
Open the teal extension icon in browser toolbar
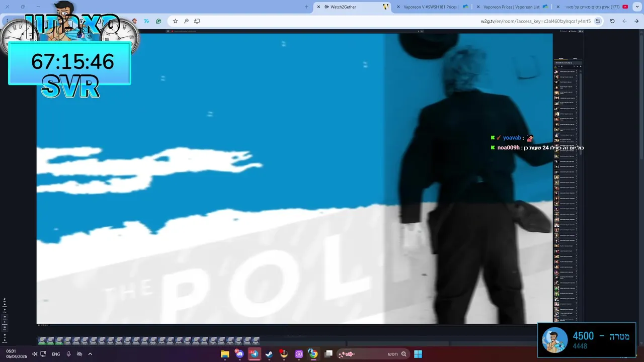[146, 21]
